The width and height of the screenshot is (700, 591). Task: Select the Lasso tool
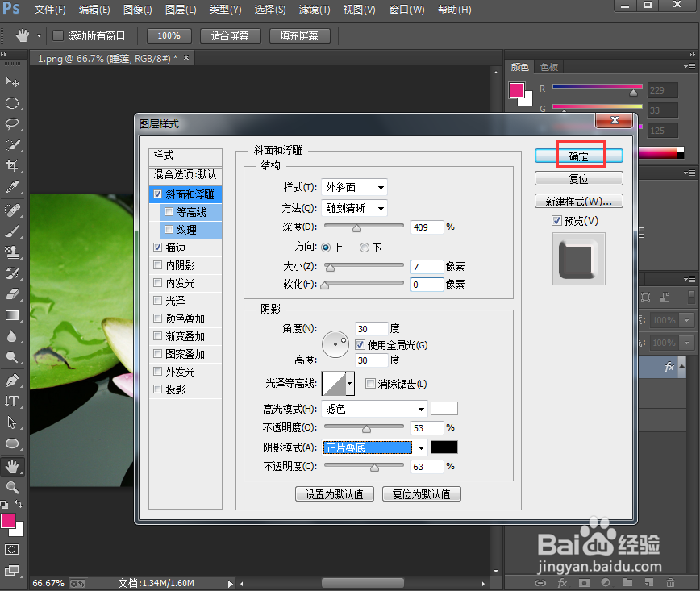tap(12, 124)
